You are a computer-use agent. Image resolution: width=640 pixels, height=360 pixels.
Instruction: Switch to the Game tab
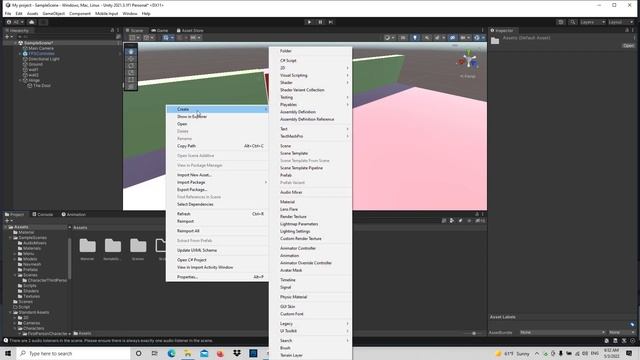click(160, 30)
